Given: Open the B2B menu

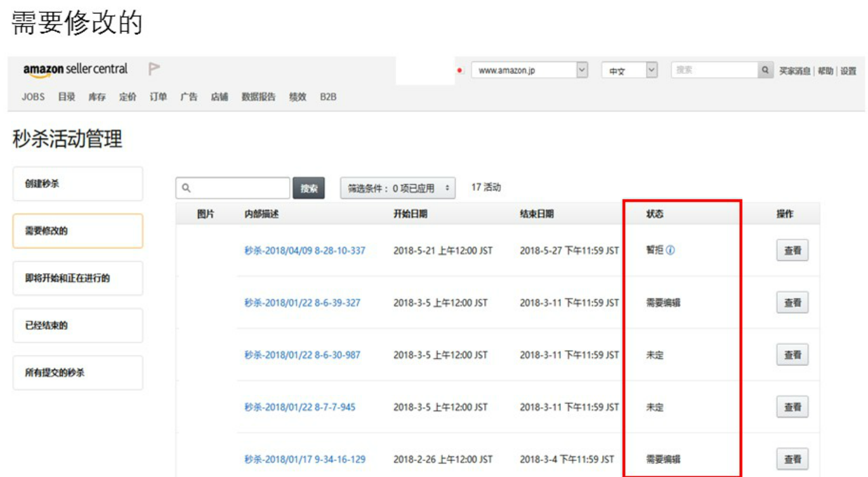Looking at the screenshot, I should pyautogui.click(x=328, y=97).
